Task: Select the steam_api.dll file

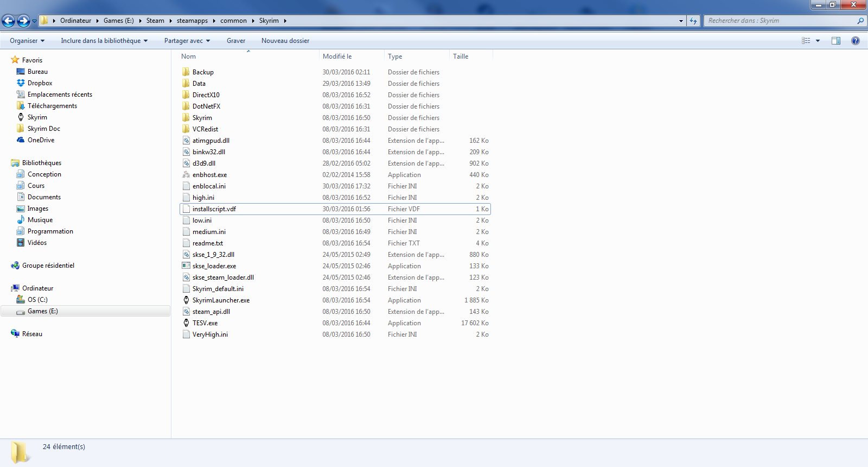Action: tap(211, 312)
